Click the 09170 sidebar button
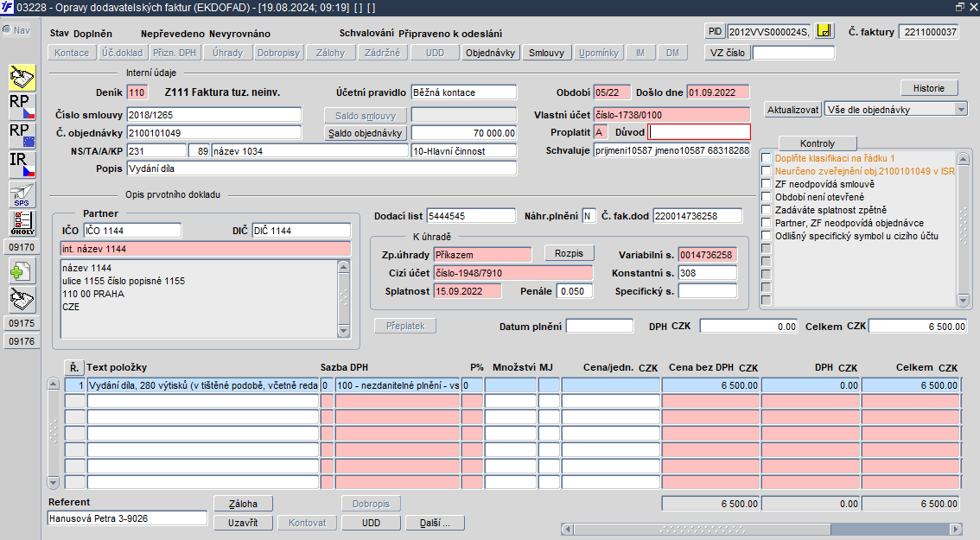This screenshot has height=540, width=980. click(22, 247)
